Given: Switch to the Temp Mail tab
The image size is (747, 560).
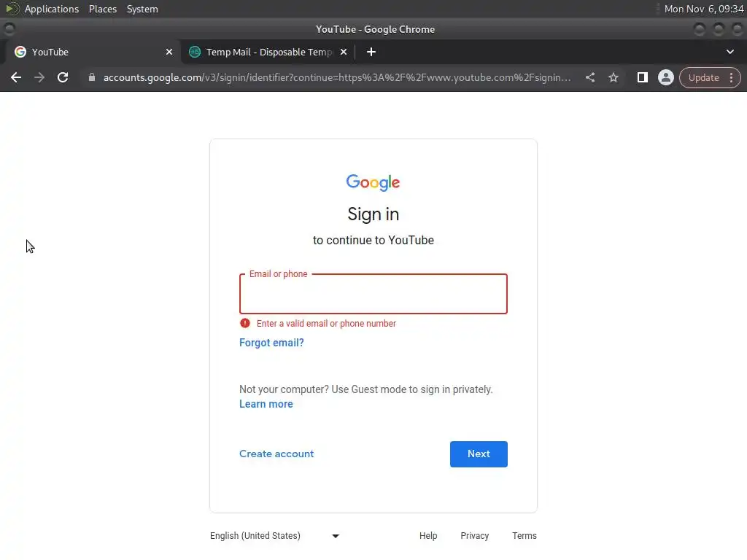Looking at the screenshot, I should click(x=268, y=52).
